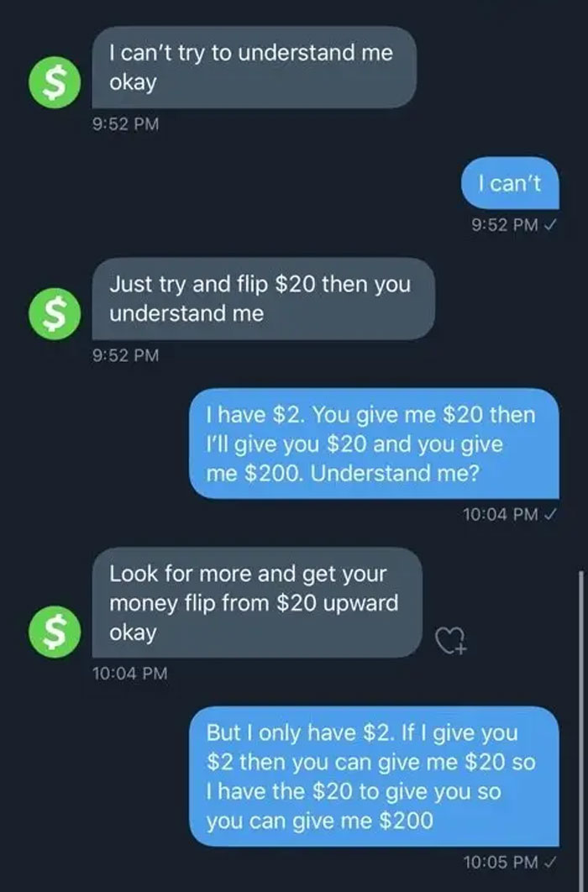The image size is (588, 892).
Task: Select the 'Look for more and get your money flip' bubble
Action: tap(257, 603)
